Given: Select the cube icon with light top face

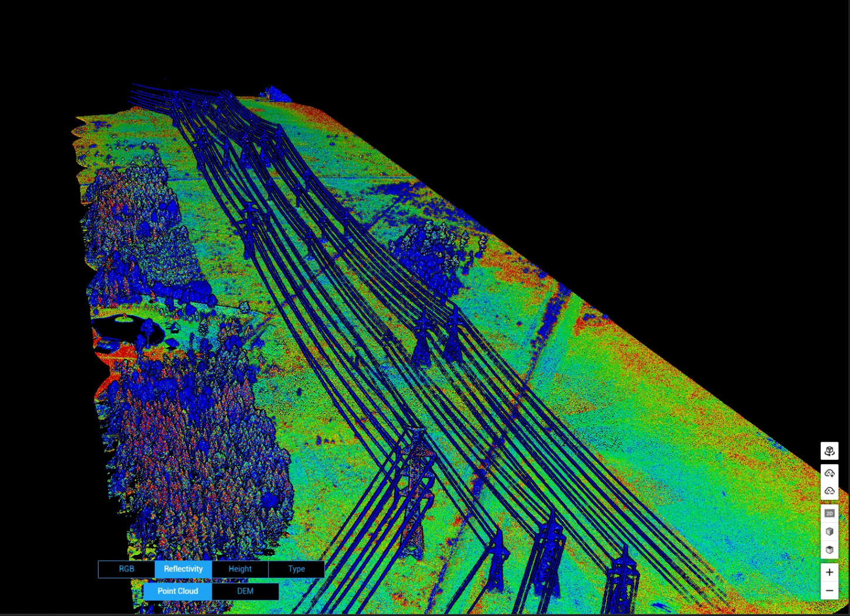Looking at the screenshot, I should 829,532.
